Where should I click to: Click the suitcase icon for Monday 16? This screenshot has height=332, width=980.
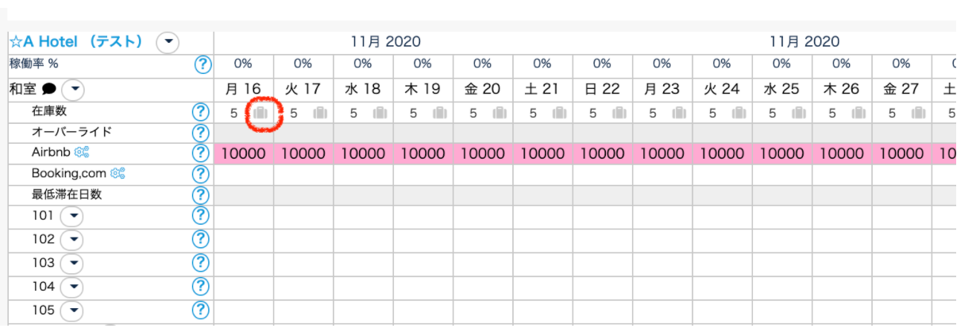(x=260, y=113)
